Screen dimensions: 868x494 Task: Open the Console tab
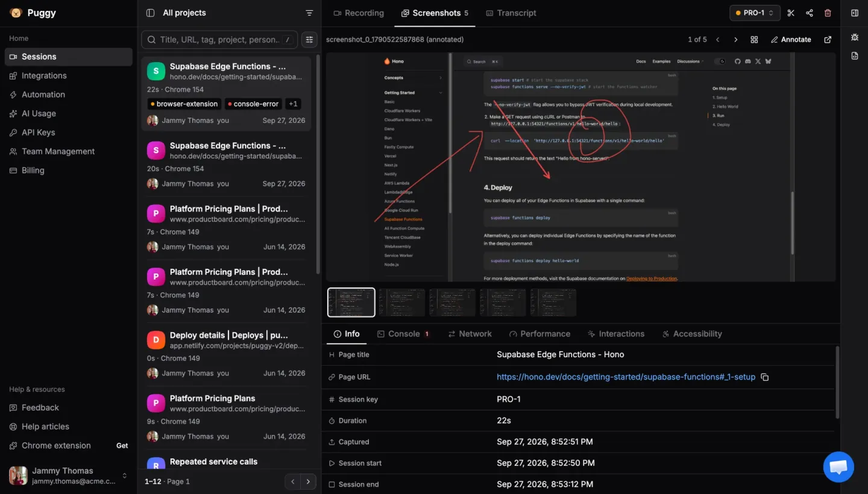coord(403,334)
